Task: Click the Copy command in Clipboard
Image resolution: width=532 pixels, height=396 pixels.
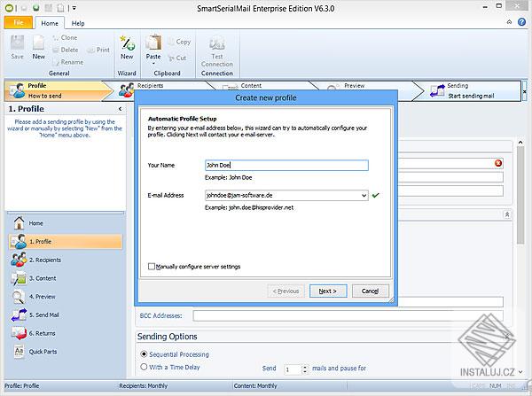Action: coord(179,42)
